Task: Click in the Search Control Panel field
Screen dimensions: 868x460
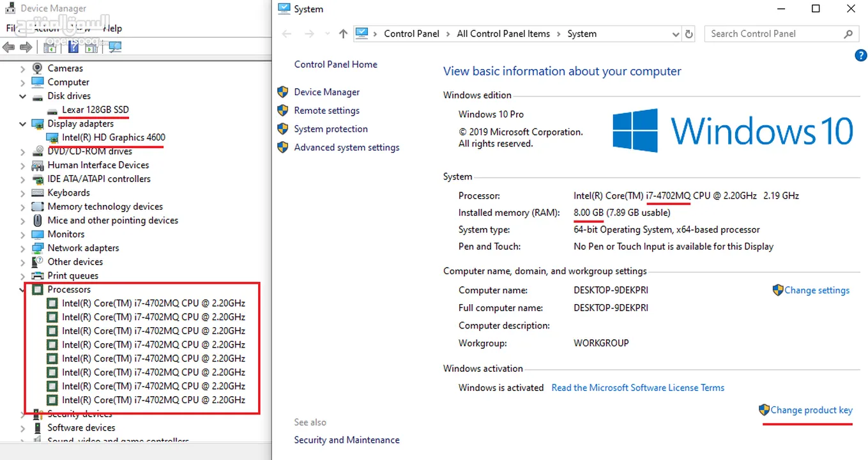Action: pyautogui.click(x=781, y=34)
